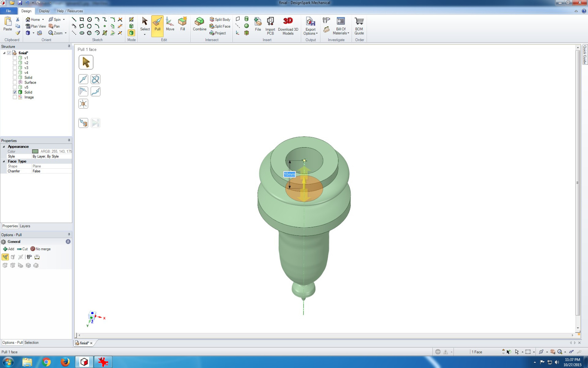Open Firefox from the taskbar
The height and width of the screenshot is (368, 588).
tap(65, 362)
